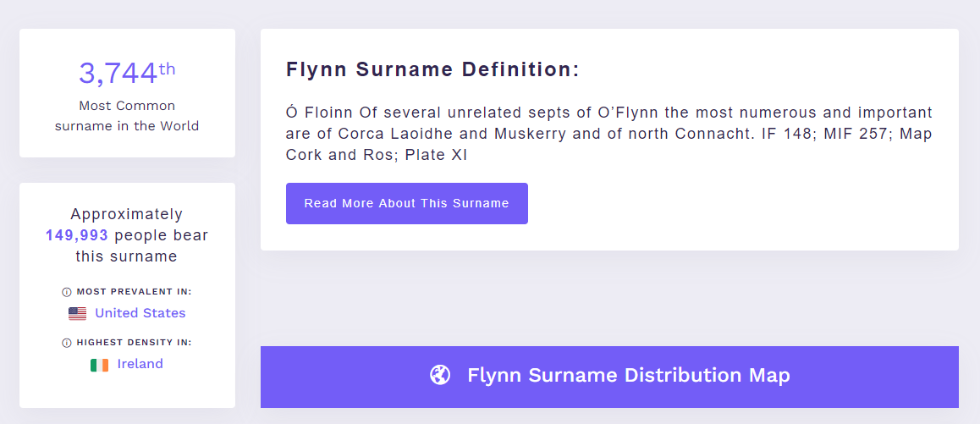Click the Flynn Surname Definition heading
Image resolution: width=980 pixels, height=424 pixels.
pyautogui.click(x=432, y=69)
